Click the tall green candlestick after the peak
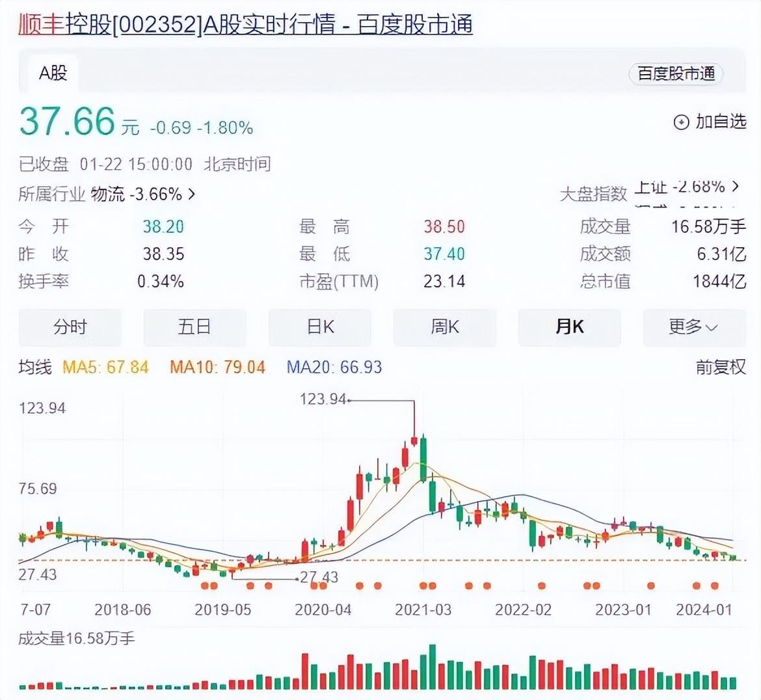The height and width of the screenshot is (700, 761). click(423, 459)
